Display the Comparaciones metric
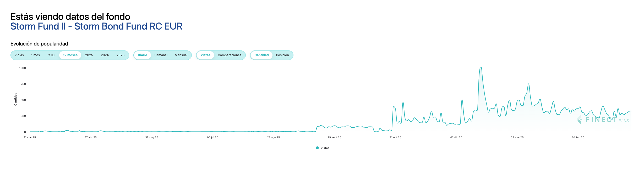This screenshot has height=171, width=644. 230,55
